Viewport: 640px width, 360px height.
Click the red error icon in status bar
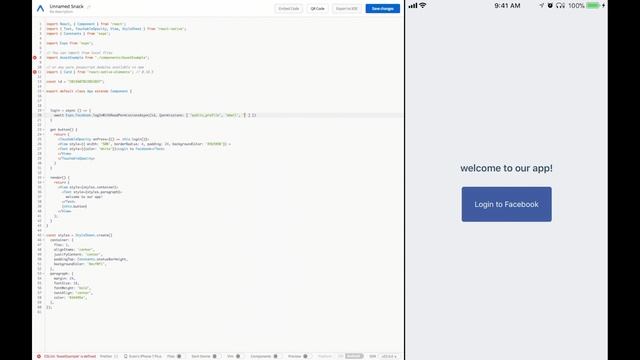pos(39,356)
